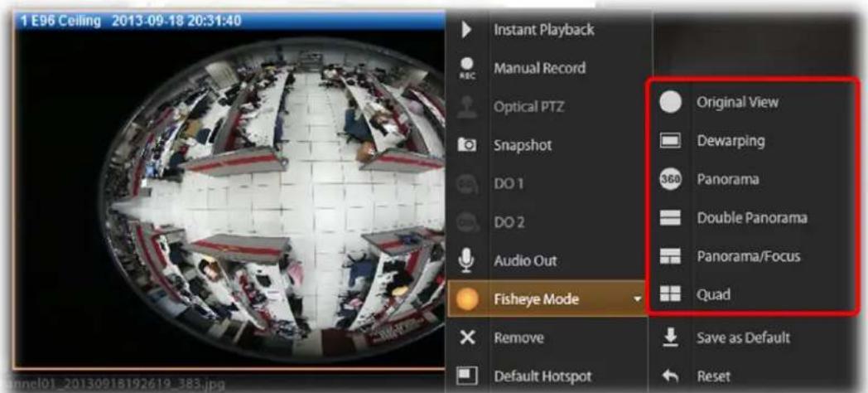Viewport: 868px width, 393px height.
Task: Click the Optical PTZ joystick icon
Action: (x=466, y=106)
